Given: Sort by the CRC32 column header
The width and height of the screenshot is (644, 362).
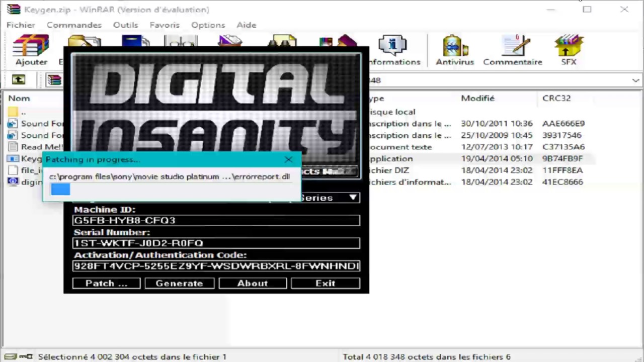Looking at the screenshot, I should click(x=556, y=98).
